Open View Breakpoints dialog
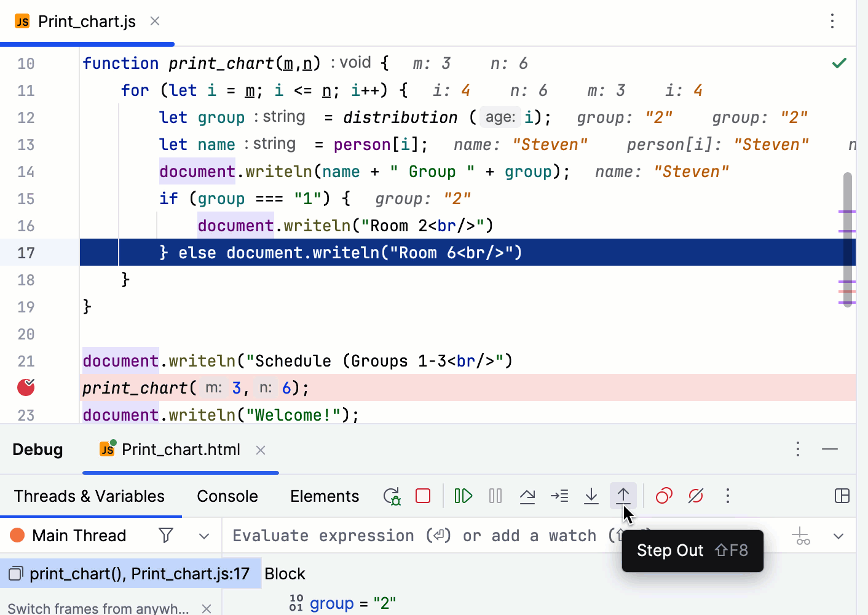Screen dimensions: 868x615 point(664,496)
